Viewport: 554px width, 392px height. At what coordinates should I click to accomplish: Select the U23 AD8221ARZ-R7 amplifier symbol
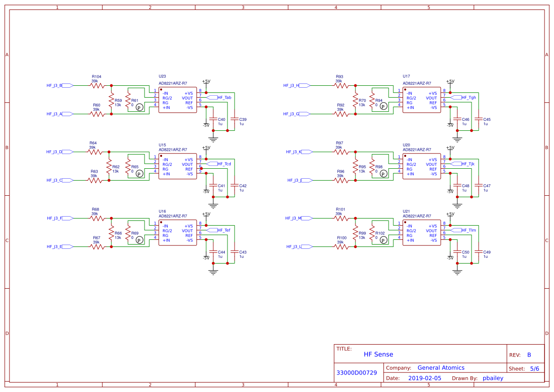click(x=178, y=100)
